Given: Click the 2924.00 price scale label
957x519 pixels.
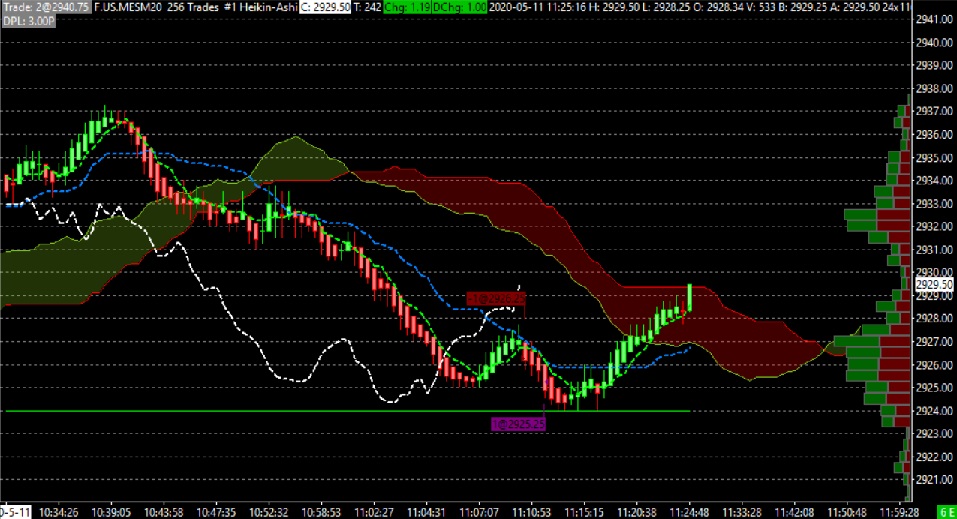Looking at the screenshot, I should coord(934,410).
